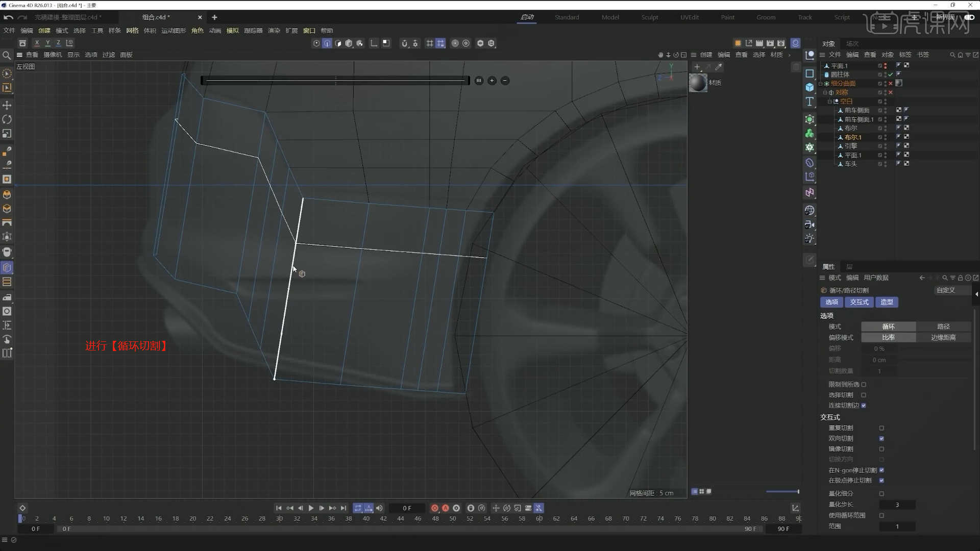Viewport: 980px width, 551px height.
Task: Expand material manager menu overflow chevron
Action: 790,55
